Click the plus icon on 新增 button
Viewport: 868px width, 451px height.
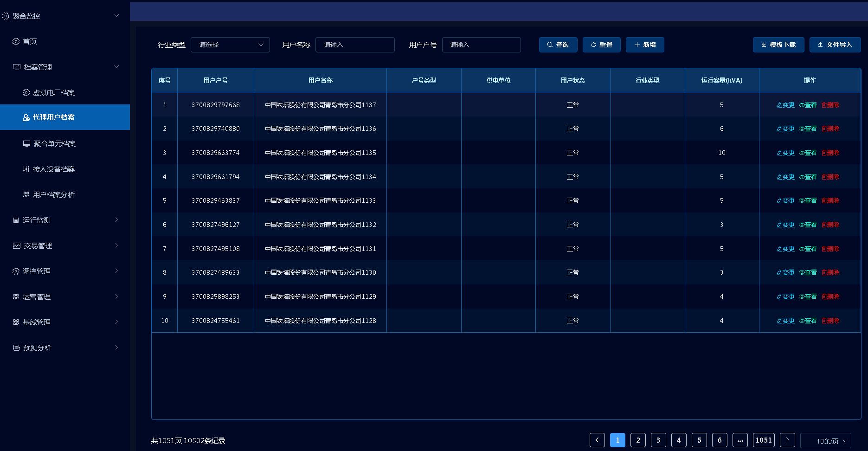637,45
